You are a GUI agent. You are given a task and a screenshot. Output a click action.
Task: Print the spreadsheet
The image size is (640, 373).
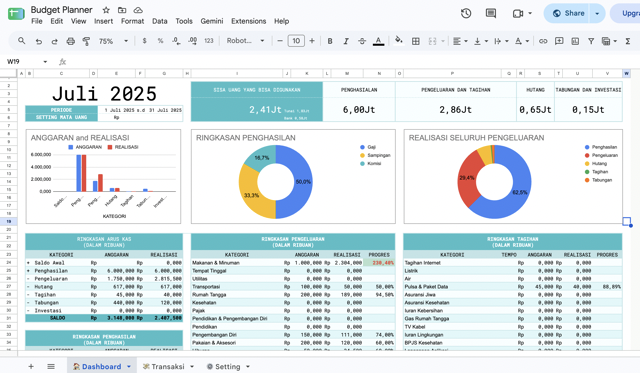(x=71, y=41)
